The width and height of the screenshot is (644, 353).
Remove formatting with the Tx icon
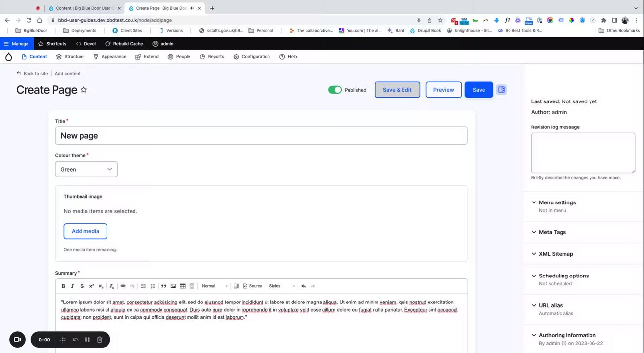click(112, 286)
